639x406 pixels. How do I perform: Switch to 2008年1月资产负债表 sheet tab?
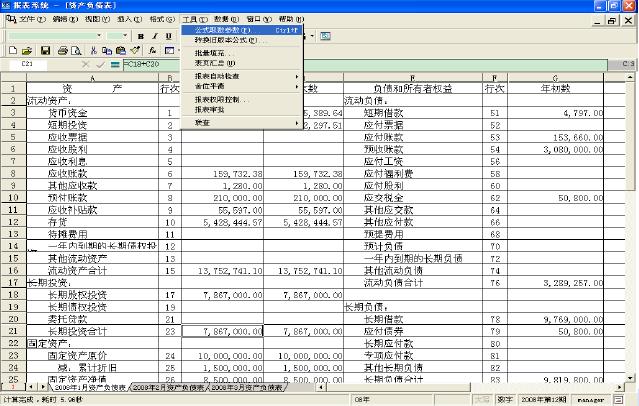point(90,387)
